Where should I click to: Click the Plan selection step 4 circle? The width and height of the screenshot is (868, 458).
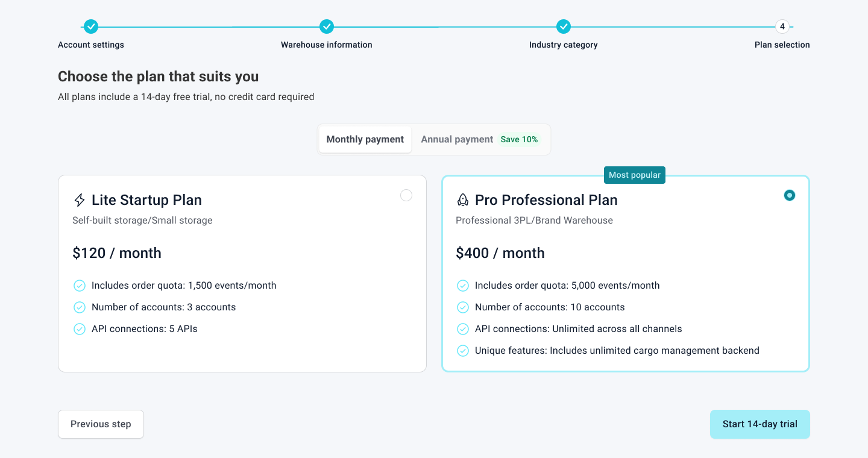[782, 27]
